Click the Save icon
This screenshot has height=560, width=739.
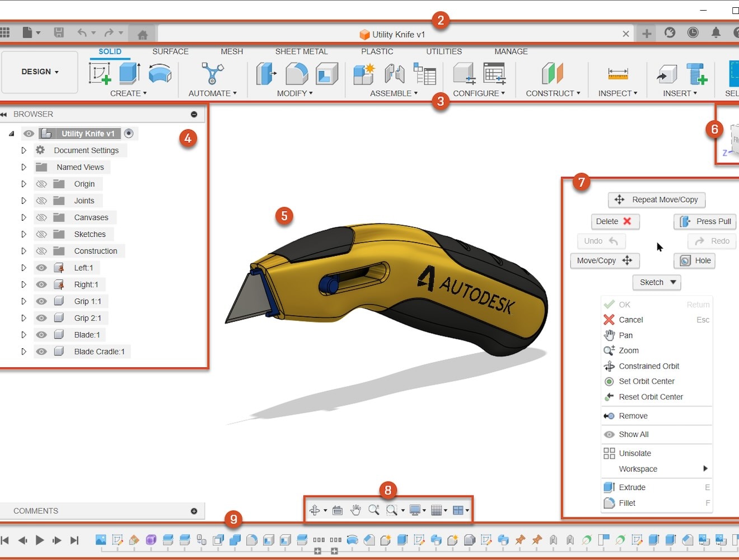(x=59, y=32)
